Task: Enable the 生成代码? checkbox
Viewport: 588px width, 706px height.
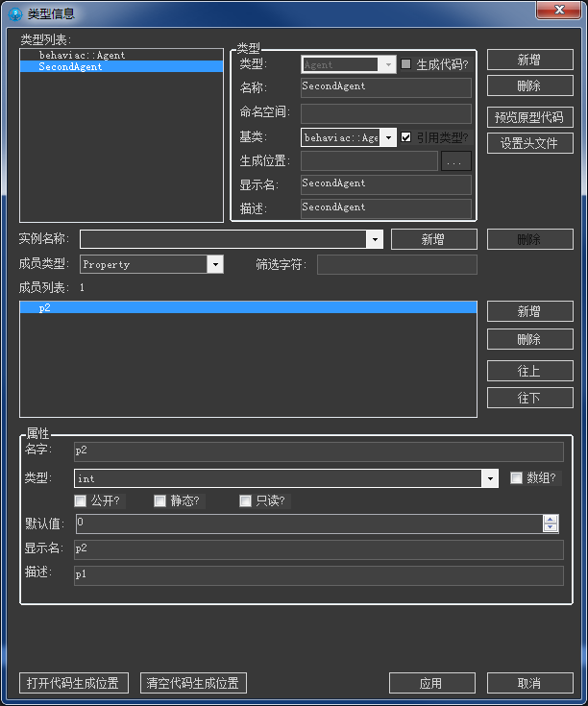Action: [405, 64]
